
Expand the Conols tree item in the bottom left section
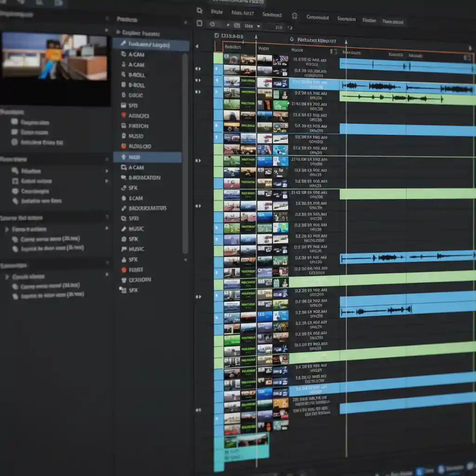coord(7,277)
